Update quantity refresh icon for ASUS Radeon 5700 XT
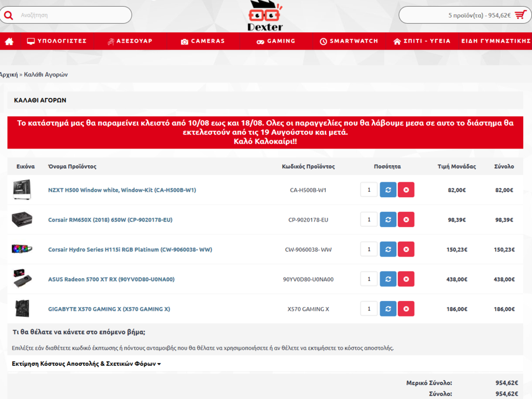This screenshot has width=532, height=399. 388,279
